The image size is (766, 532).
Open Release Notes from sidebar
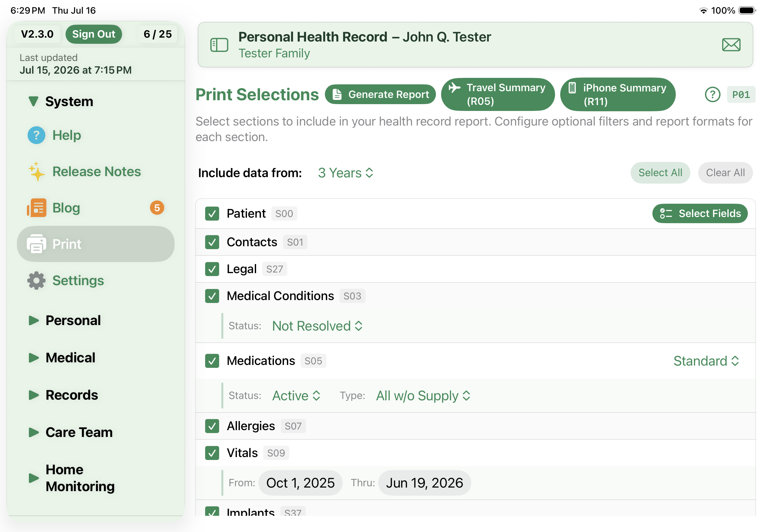(96, 172)
